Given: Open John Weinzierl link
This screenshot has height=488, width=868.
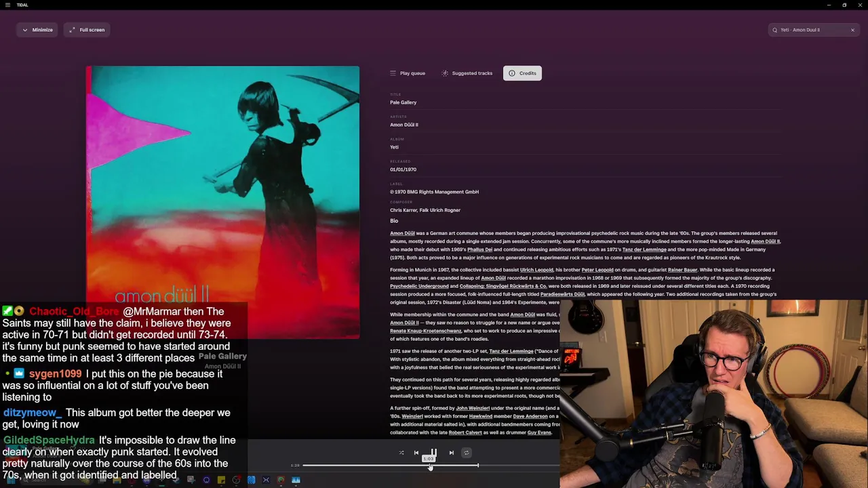Looking at the screenshot, I should click(x=473, y=408).
